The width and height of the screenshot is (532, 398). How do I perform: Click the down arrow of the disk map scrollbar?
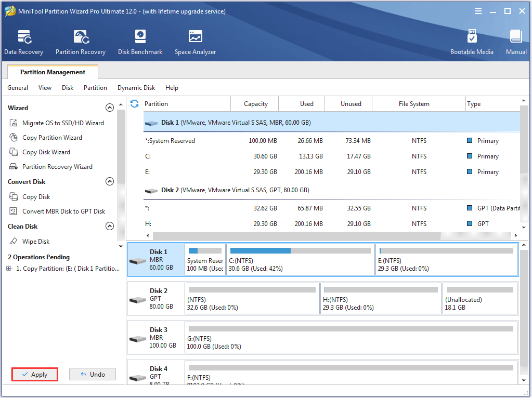tap(524, 380)
